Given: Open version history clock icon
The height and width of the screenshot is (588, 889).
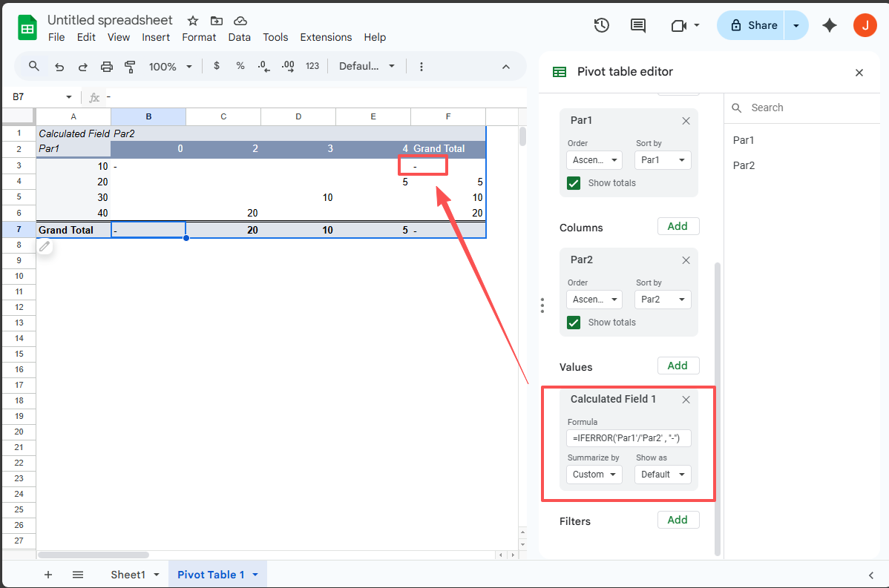Looking at the screenshot, I should (601, 24).
